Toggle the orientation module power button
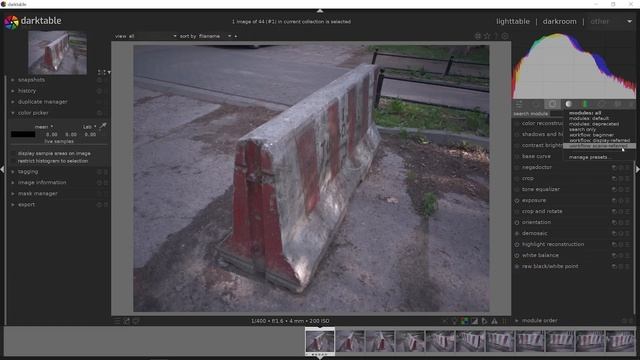This screenshot has width=640, height=360. (517, 222)
